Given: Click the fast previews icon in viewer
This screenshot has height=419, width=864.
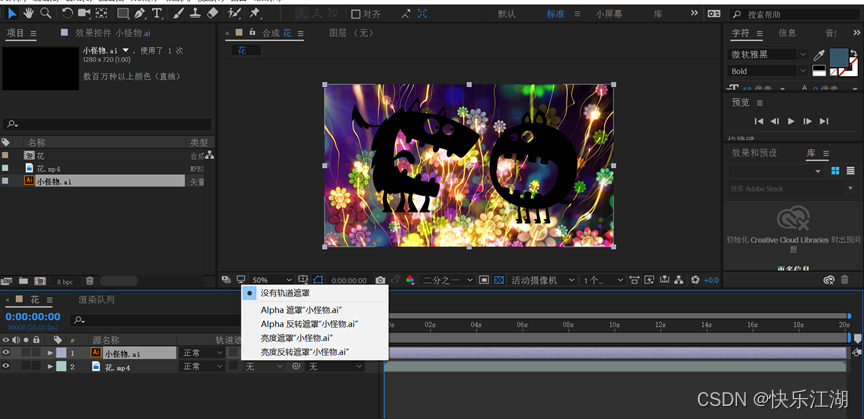Looking at the screenshot, I should (649, 280).
